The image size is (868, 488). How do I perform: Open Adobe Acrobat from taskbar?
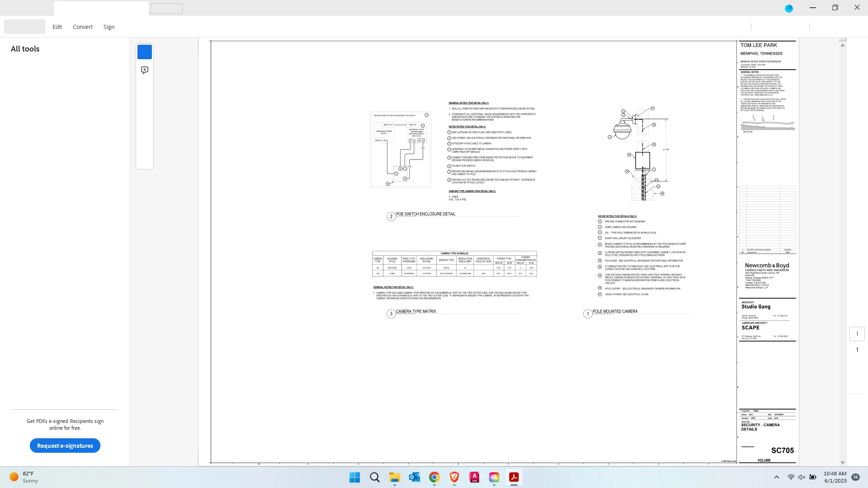pos(514,477)
